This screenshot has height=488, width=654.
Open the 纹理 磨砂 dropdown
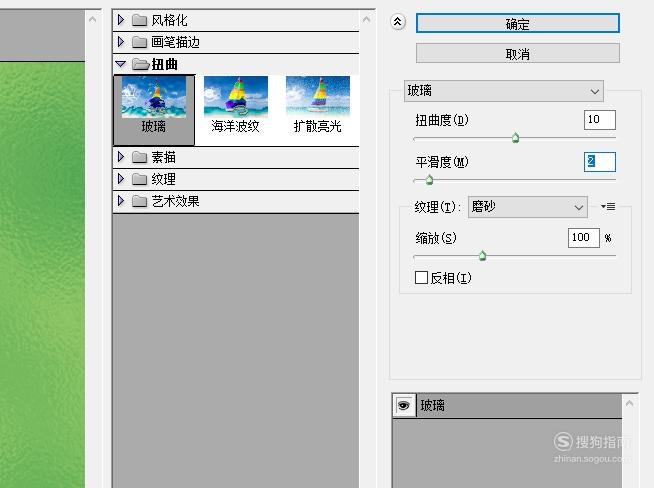coord(528,207)
